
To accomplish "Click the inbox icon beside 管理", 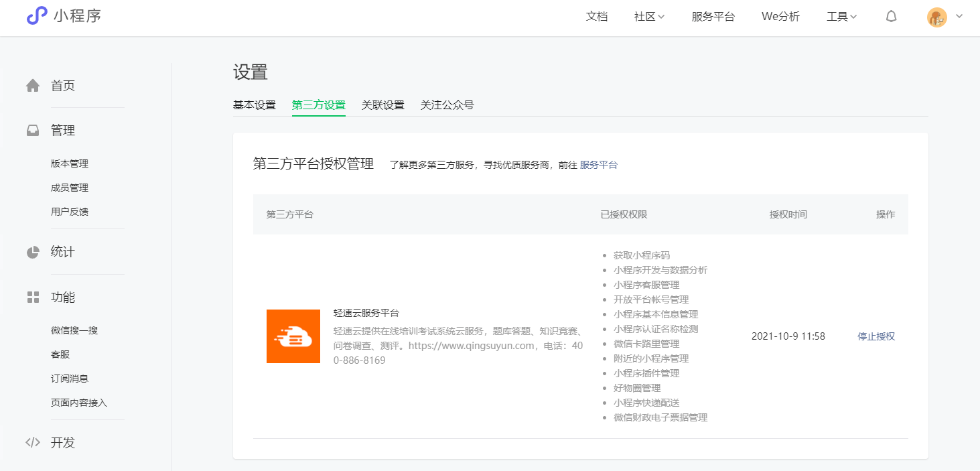I will (x=33, y=131).
